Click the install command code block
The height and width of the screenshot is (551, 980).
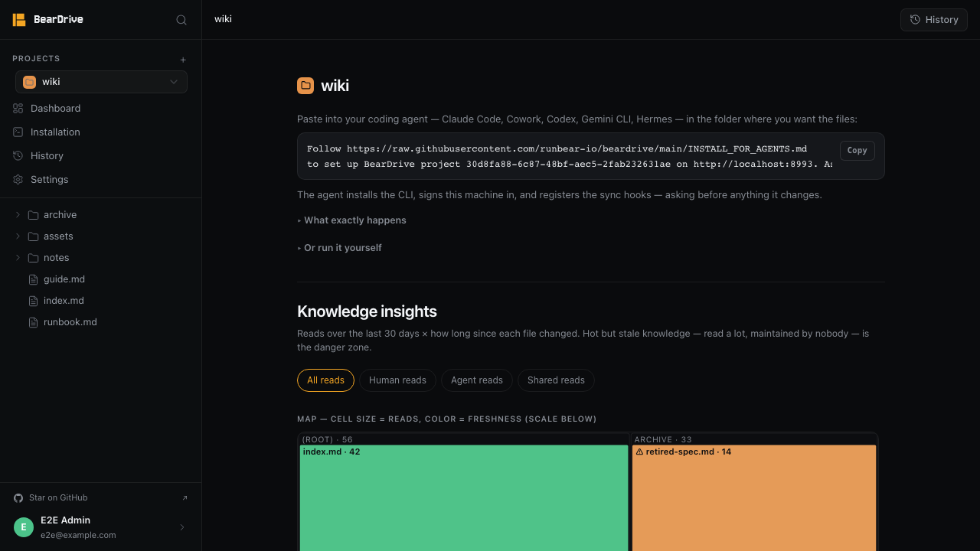[x=591, y=156]
